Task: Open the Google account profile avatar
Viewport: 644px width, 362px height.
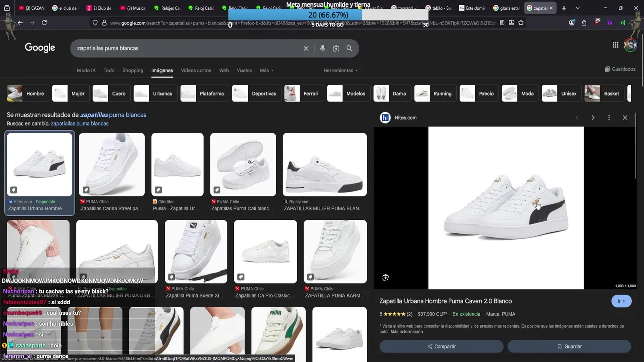Action: click(630, 45)
